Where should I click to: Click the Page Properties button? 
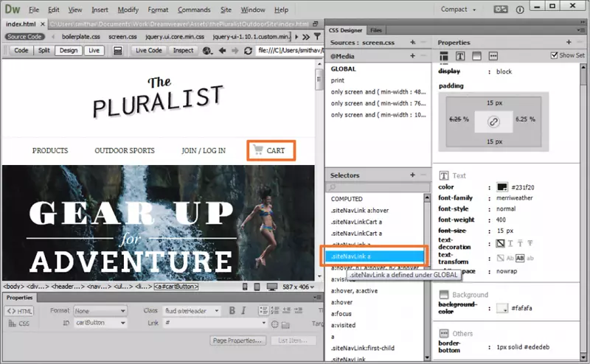click(237, 340)
